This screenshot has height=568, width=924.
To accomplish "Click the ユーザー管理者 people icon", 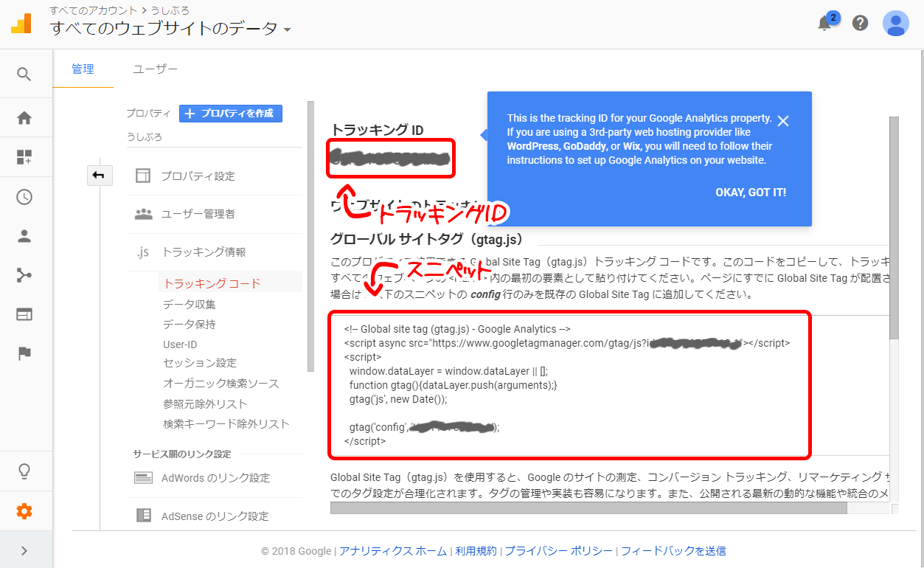I will (143, 214).
